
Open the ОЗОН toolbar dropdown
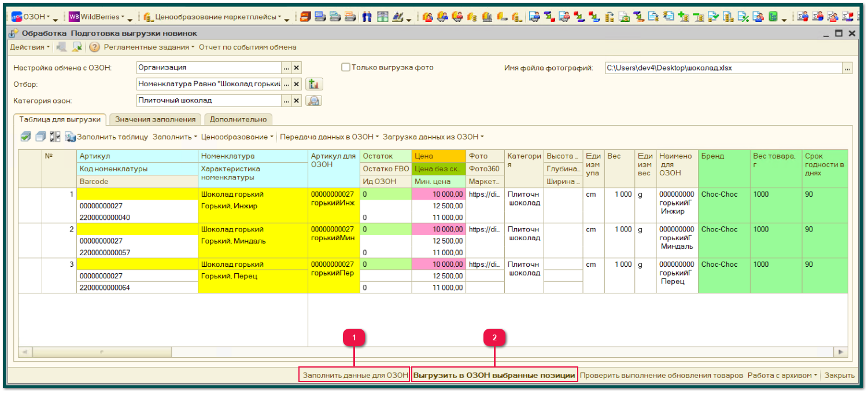(x=31, y=17)
